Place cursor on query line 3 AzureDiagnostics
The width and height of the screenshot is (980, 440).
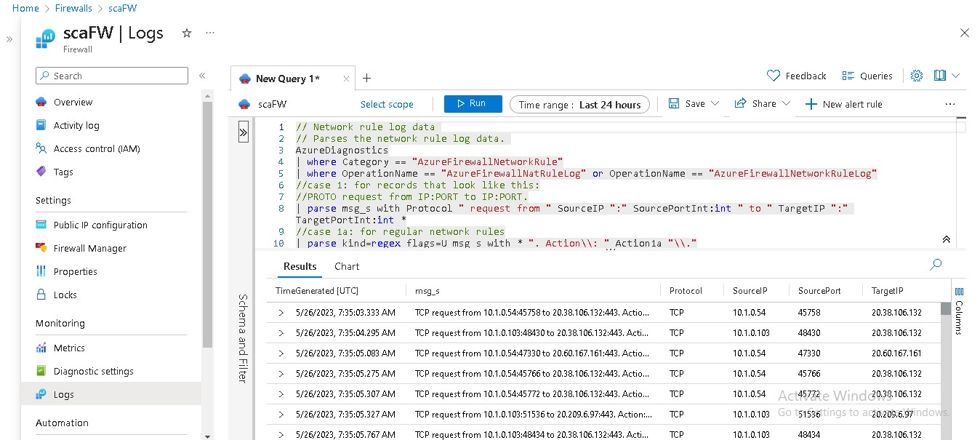[x=342, y=151]
